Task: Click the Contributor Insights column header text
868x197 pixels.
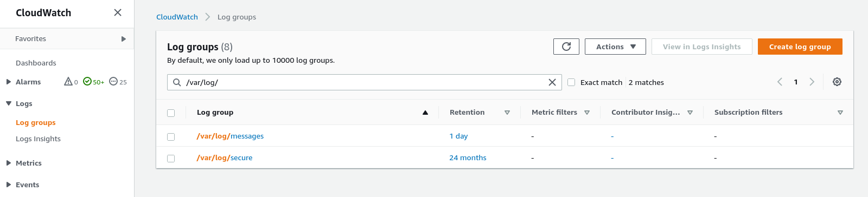Action: click(x=646, y=113)
